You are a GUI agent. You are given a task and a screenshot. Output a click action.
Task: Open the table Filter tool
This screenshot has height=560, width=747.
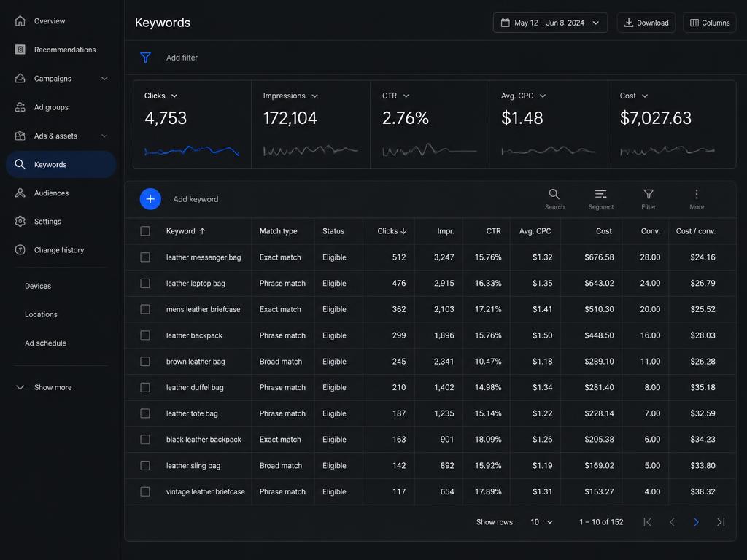tap(649, 199)
